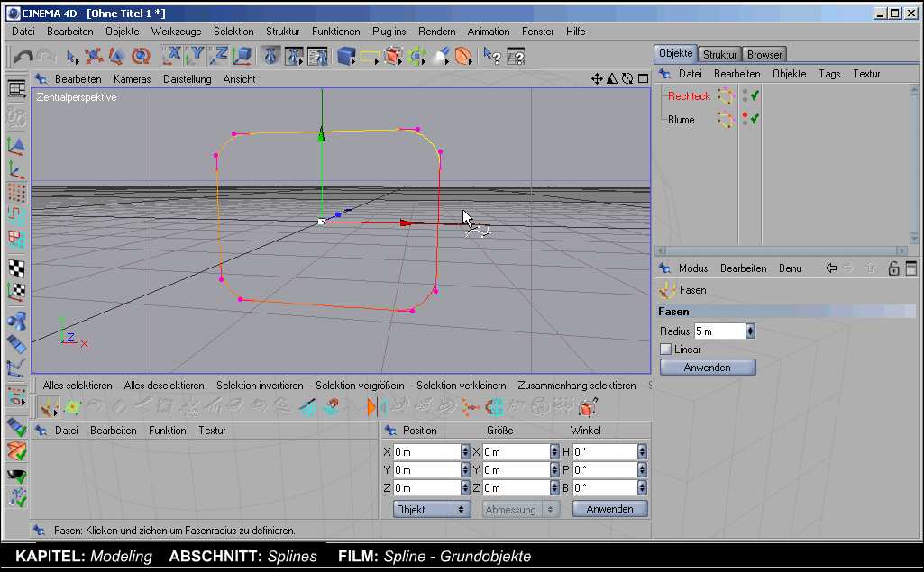The height and width of the screenshot is (572, 924).
Task: Click the Undo arrow icon
Action: pos(23,56)
